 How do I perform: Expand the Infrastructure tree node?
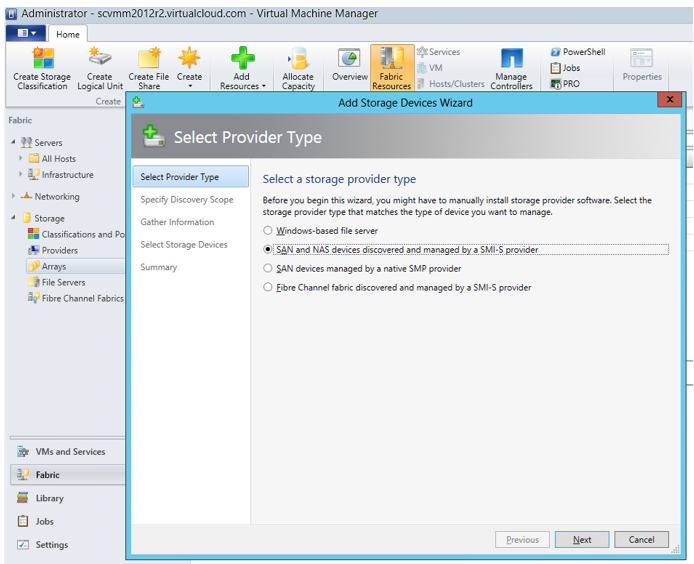pyautogui.click(x=20, y=174)
